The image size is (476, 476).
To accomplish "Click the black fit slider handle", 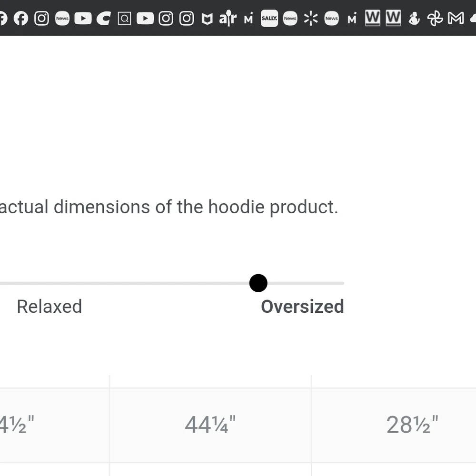I will pos(258,283).
